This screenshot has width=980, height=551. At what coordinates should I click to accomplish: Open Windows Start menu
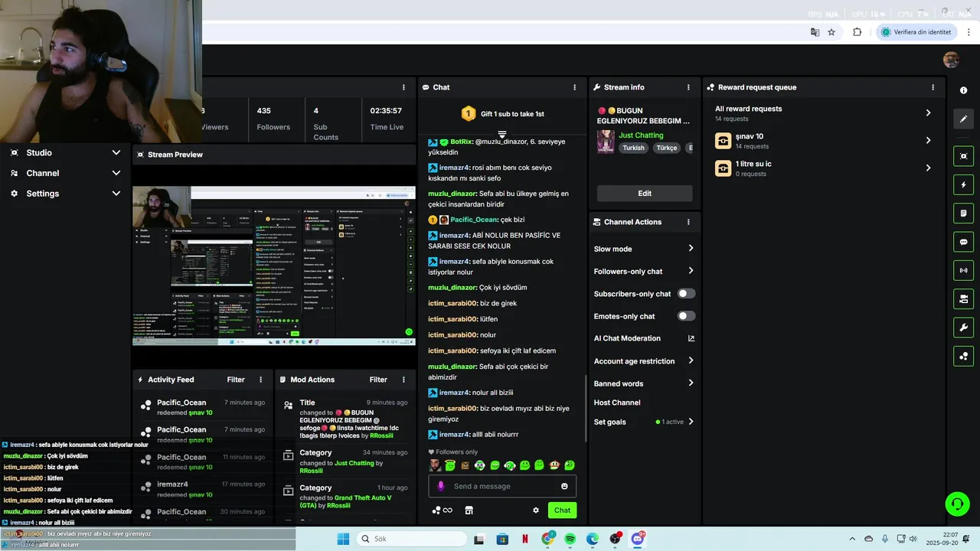pos(343,539)
